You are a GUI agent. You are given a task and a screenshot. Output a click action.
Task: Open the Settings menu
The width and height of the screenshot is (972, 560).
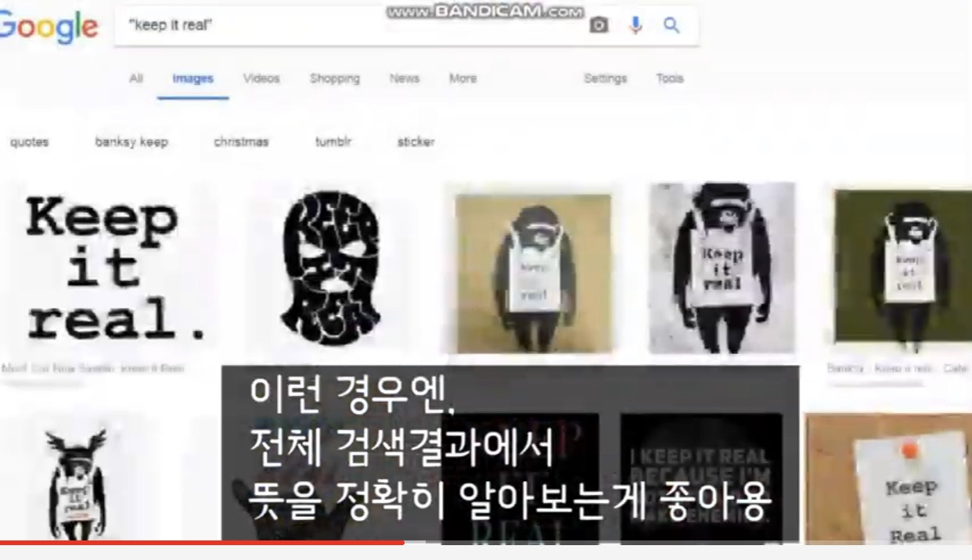[x=605, y=78]
